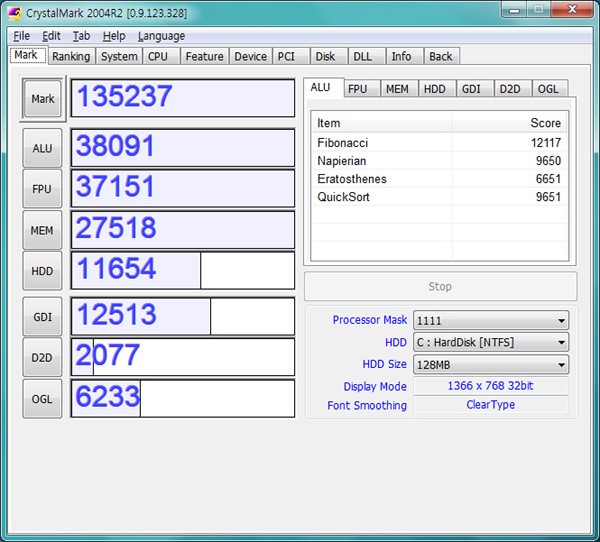This screenshot has height=542, width=600.
Task: Click the Back tab
Action: coord(441,56)
